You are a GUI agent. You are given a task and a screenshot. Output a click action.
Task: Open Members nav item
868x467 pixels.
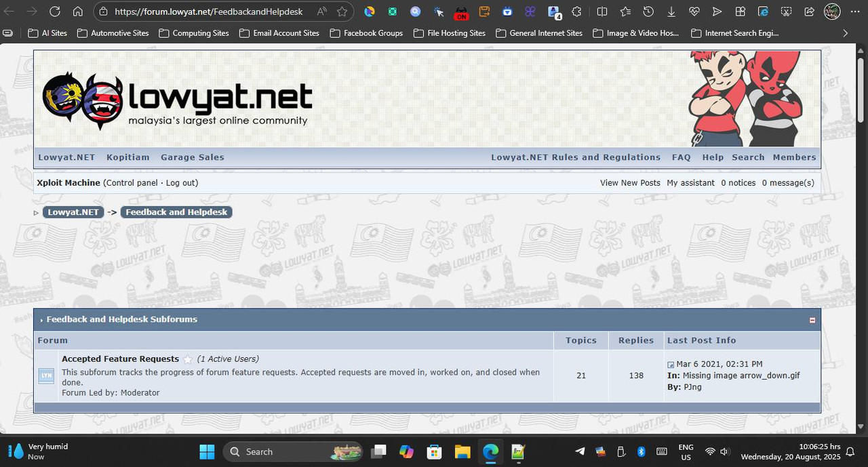[x=794, y=157]
